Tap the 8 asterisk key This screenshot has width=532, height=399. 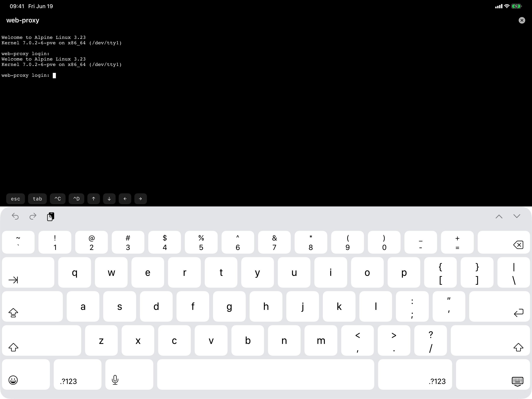point(311,242)
